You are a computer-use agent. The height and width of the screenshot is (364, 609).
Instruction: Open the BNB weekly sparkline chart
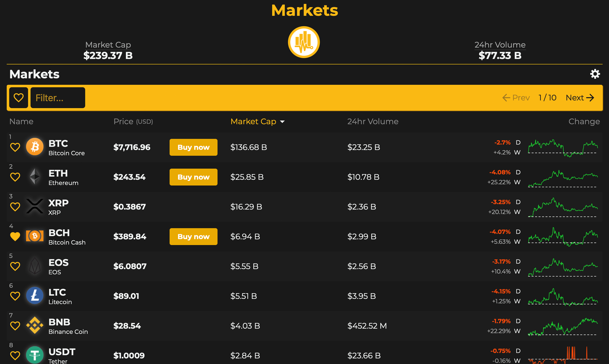[563, 327]
